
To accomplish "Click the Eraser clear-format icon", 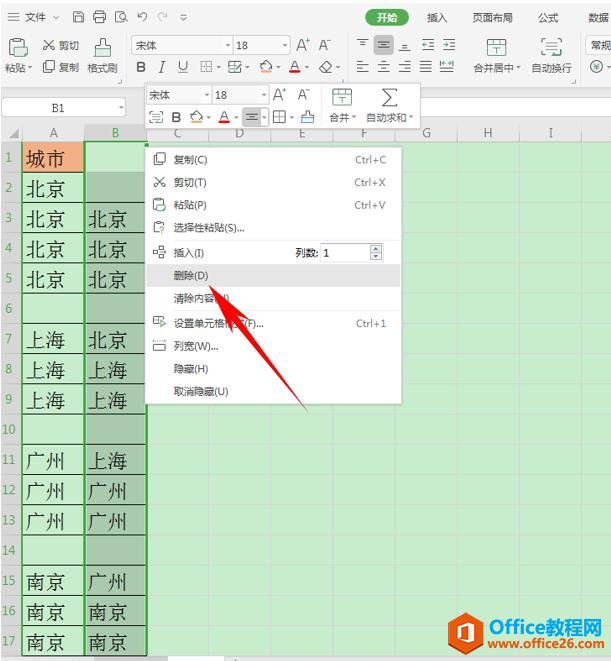I will point(325,67).
